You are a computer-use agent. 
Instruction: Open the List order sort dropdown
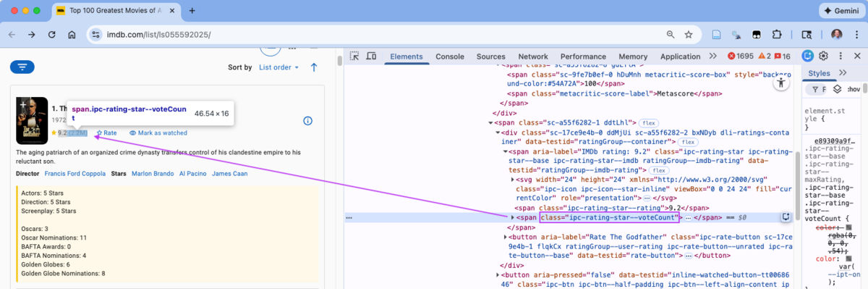(x=278, y=67)
